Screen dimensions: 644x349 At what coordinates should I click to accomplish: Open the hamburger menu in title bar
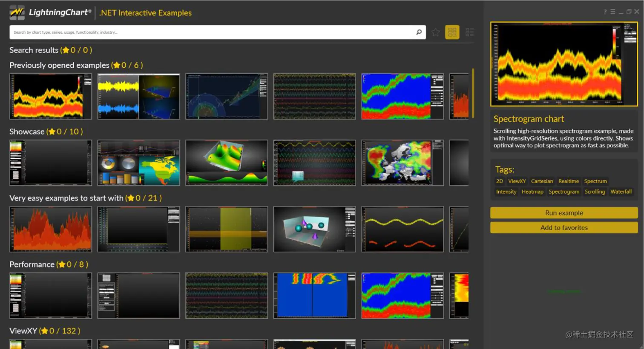click(x=613, y=12)
